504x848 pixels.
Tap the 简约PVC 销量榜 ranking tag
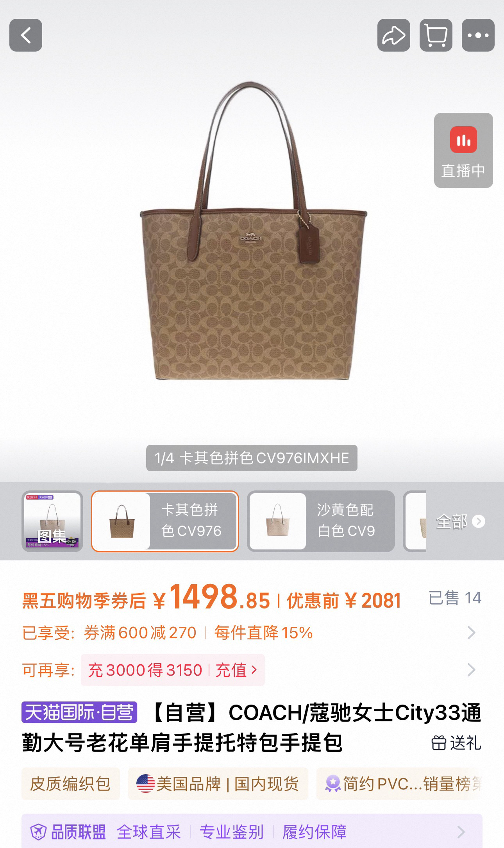pos(399,784)
